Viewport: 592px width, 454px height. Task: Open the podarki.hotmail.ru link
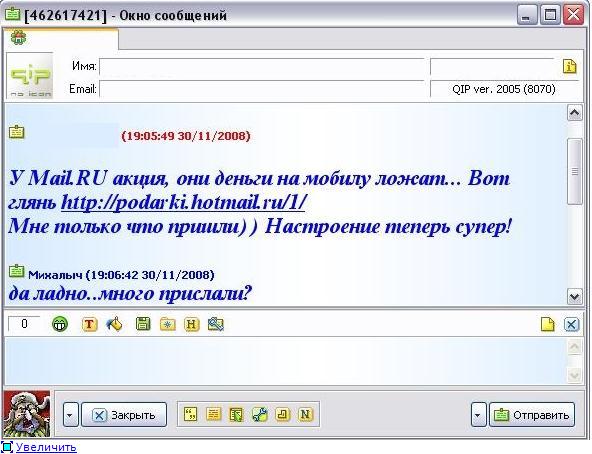coord(183,202)
